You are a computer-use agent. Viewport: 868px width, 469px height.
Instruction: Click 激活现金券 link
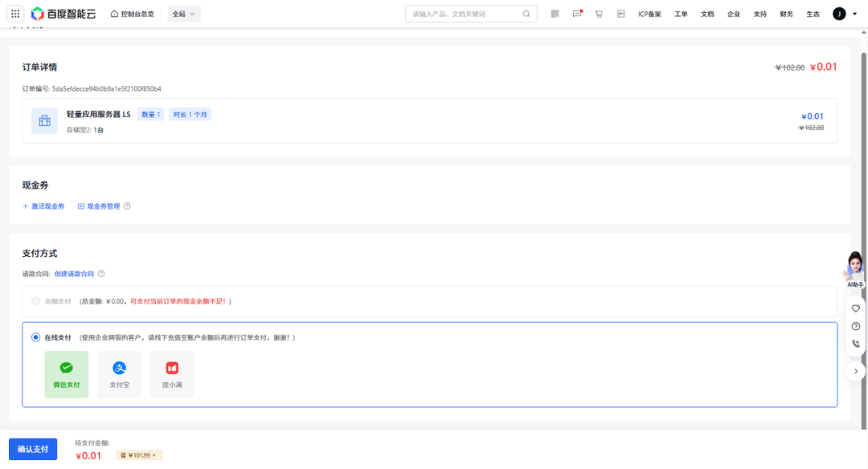[43, 206]
